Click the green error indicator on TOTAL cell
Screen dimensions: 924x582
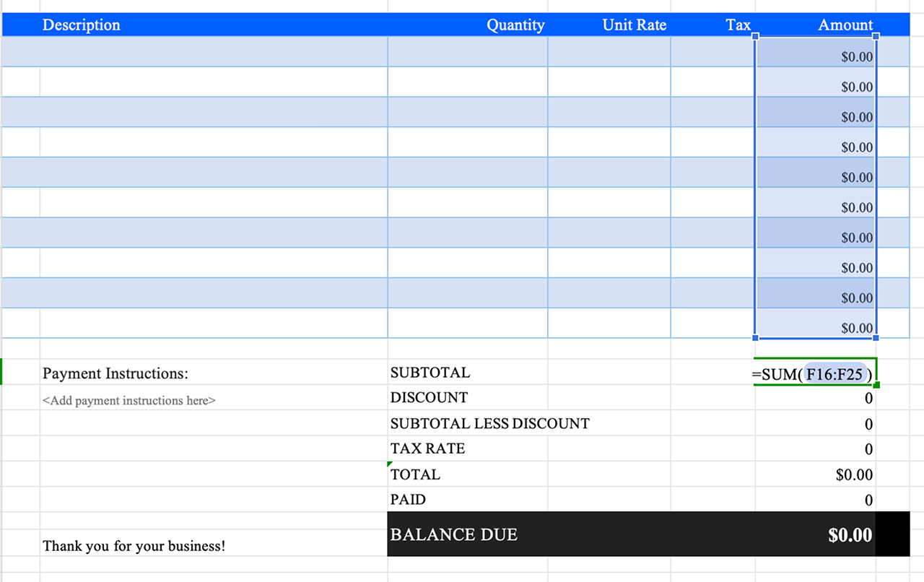point(390,465)
